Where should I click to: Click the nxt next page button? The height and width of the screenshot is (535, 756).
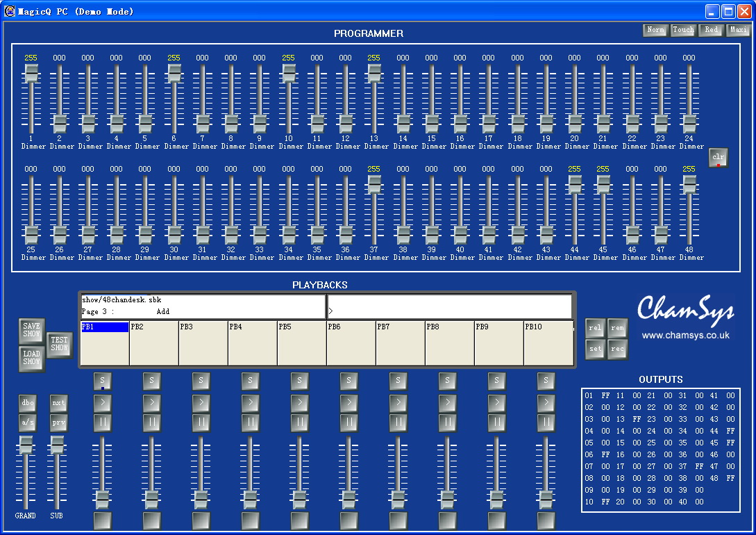tap(58, 403)
